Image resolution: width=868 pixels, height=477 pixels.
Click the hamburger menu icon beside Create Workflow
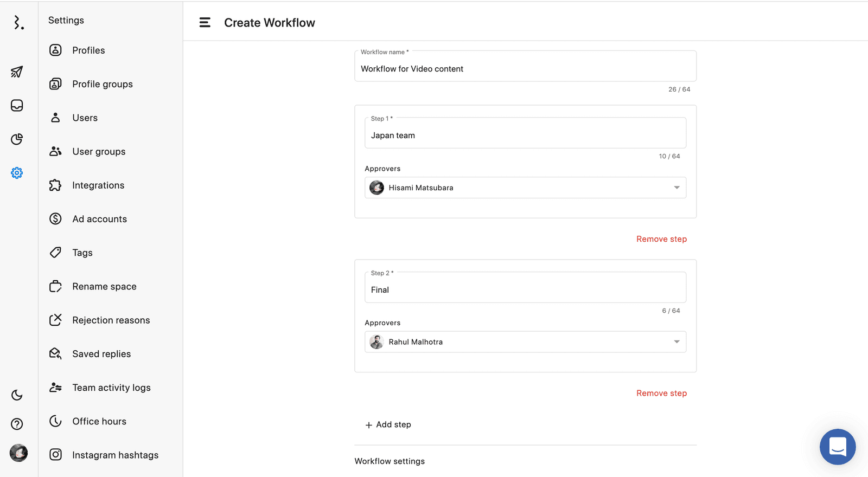[x=205, y=23]
